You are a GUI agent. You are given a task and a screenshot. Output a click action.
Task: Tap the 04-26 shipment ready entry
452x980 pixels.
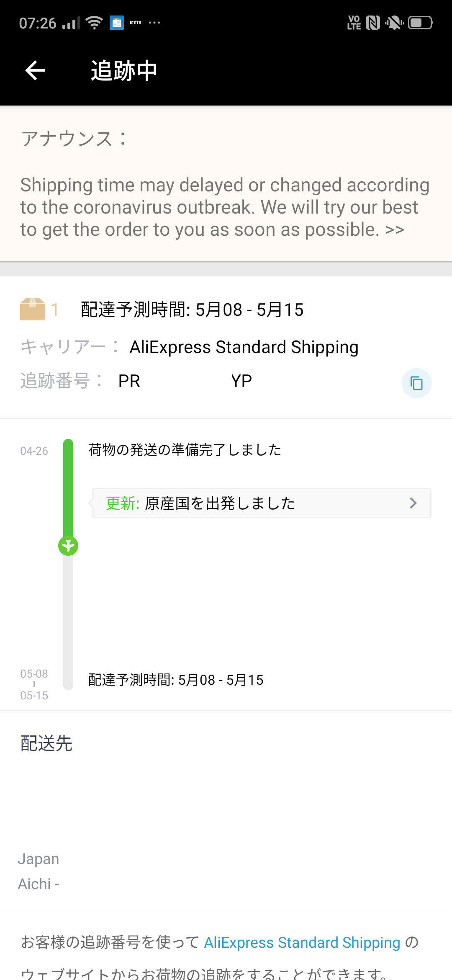coord(185,450)
